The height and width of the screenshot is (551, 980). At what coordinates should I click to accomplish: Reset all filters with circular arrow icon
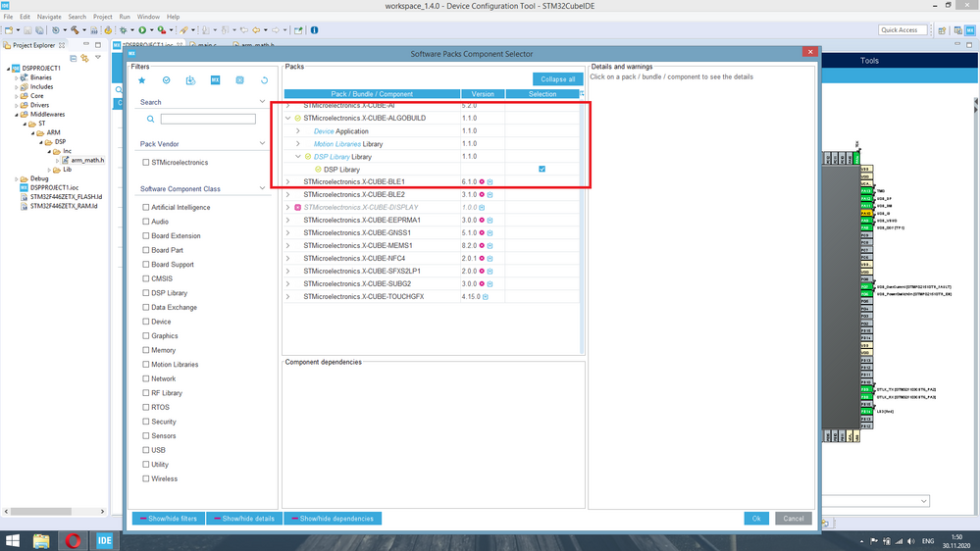click(265, 80)
